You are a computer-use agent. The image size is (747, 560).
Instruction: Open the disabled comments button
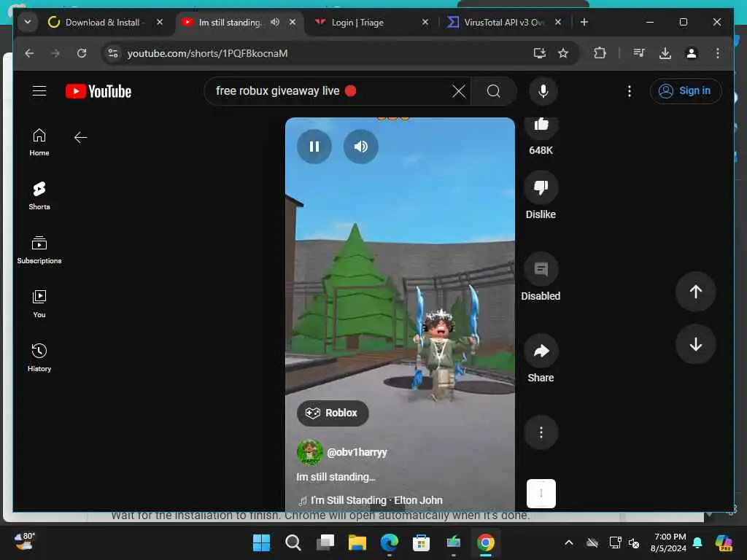[x=541, y=269]
